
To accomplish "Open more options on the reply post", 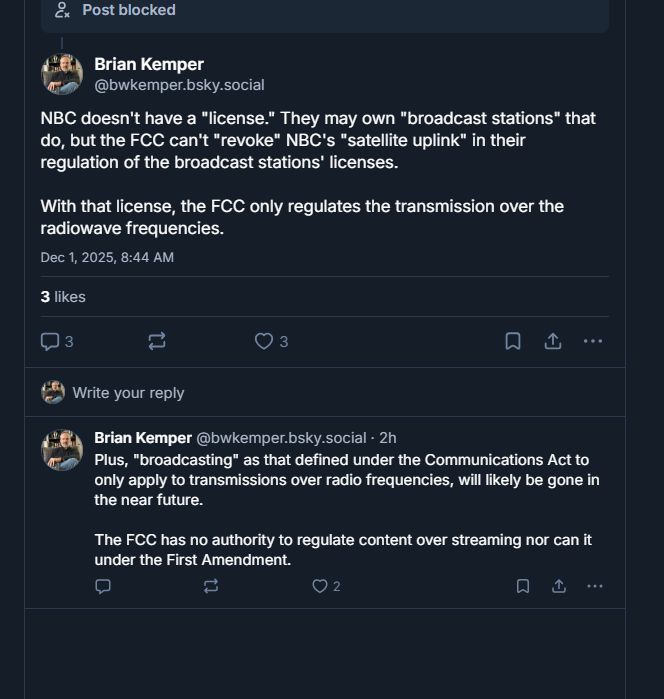I will (595, 586).
